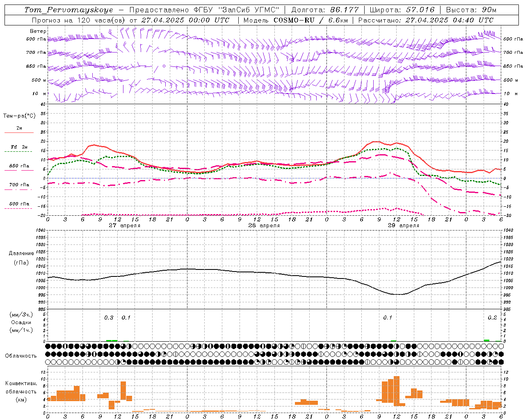The height and width of the screenshot is (420, 525).
Task: Click the latitude value Широта: 57.016
Action: pos(402,10)
